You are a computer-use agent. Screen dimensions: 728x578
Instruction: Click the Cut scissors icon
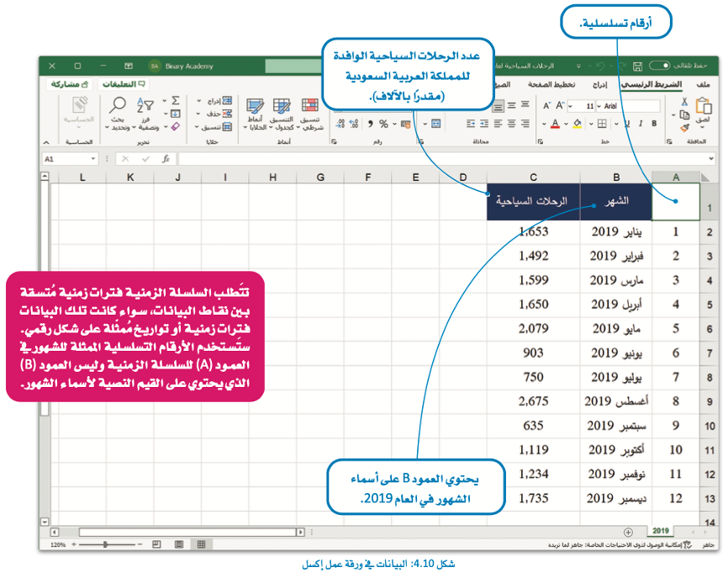[x=684, y=101]
